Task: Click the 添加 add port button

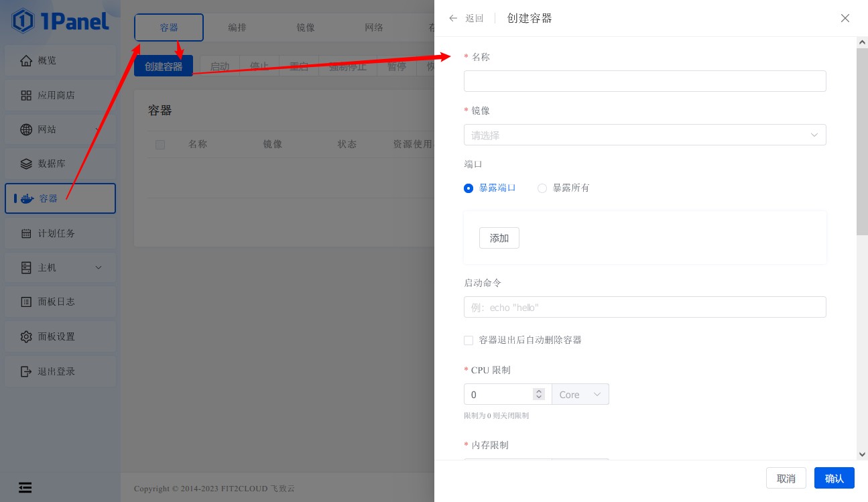Action: [x=499, y=238]
